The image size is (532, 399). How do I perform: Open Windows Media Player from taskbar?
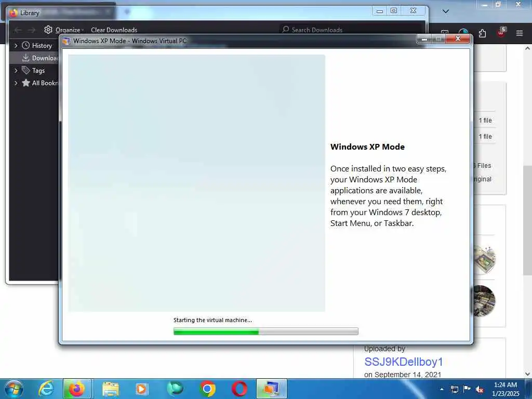[141, 389]
